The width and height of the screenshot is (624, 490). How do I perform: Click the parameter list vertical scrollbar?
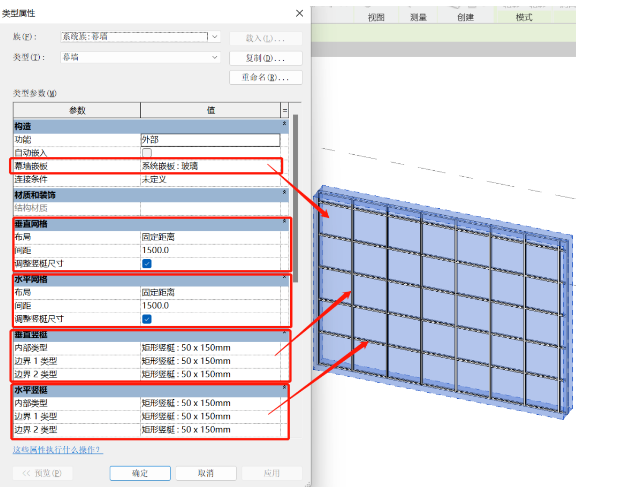[295, 199]
